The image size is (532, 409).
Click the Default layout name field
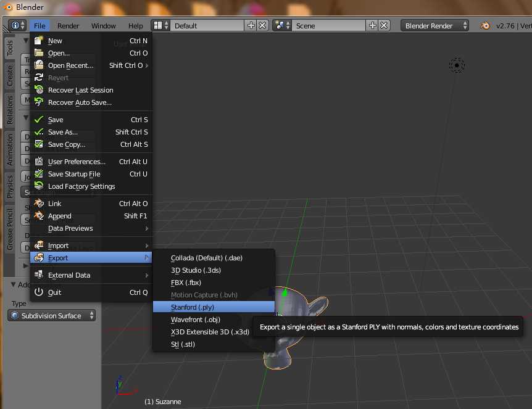(207, 26)
